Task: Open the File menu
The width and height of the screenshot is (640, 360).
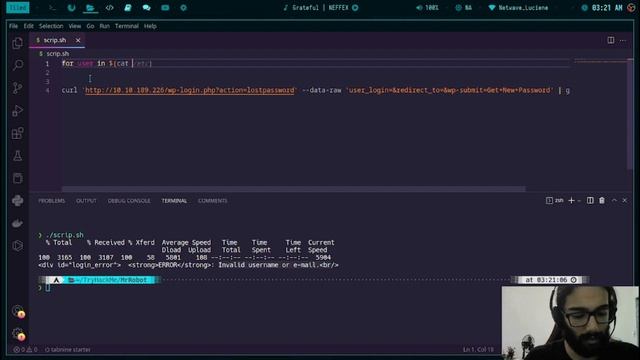Action: [x=13, y=26]
